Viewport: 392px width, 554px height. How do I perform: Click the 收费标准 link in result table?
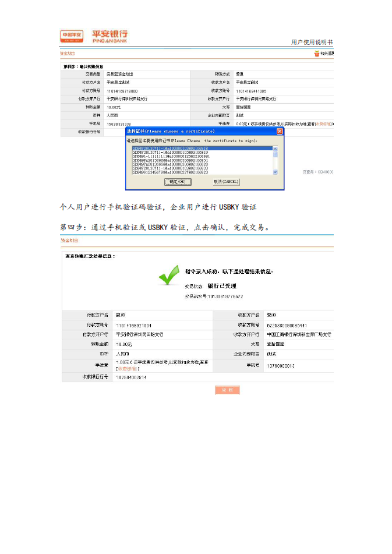(x=127, y=369)
